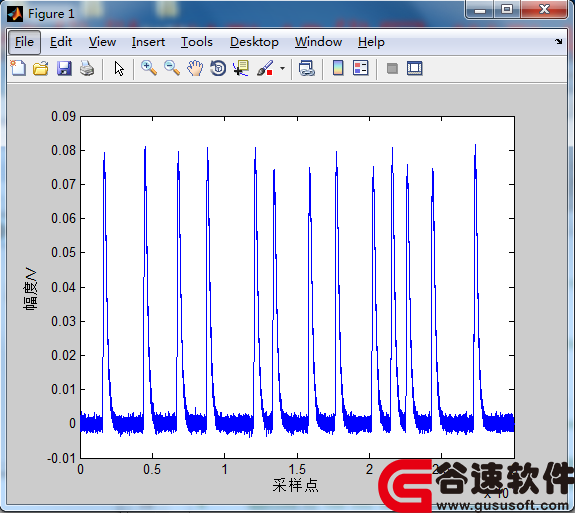Open the Help menu
This screenshot has height=513, width=575.
pos(371,42)
